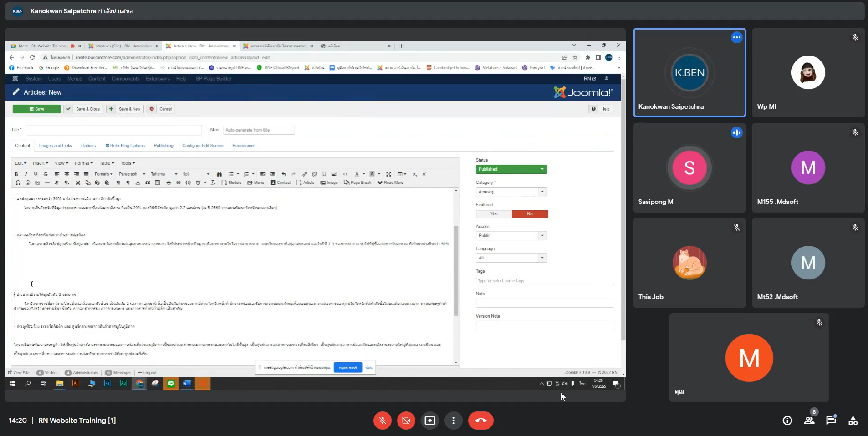Set Featured to Yes
The width and height of the screenshot is (868, 436).
tap(494, 214)
